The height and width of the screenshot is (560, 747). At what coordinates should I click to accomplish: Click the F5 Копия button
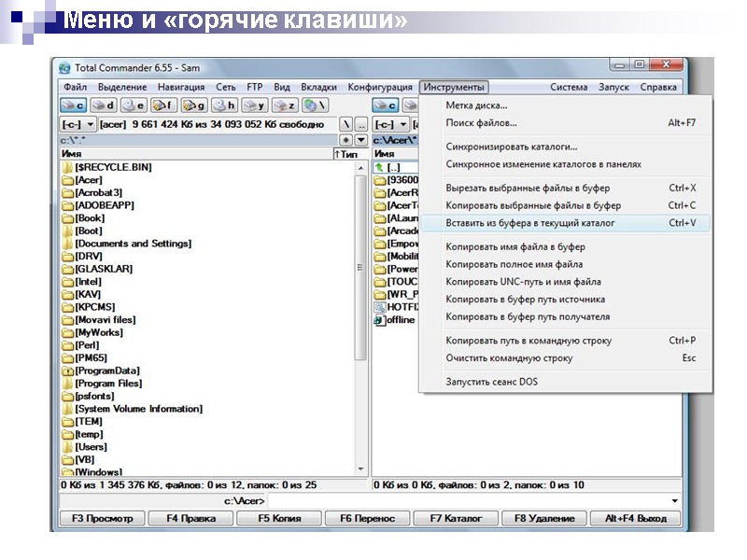(x=282, y=518)
